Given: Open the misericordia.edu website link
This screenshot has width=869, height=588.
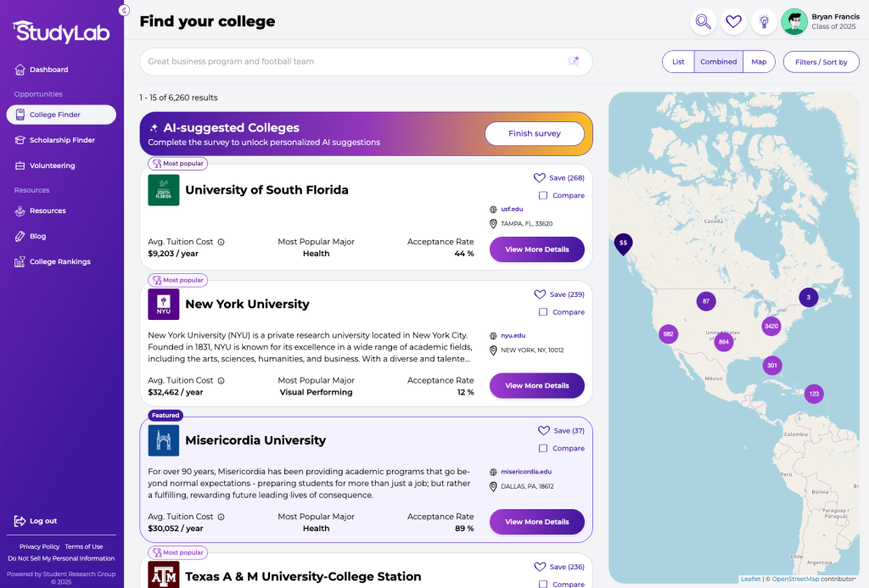Looking at the screenshot, I should pyautogui.click(x=526, y=472).
